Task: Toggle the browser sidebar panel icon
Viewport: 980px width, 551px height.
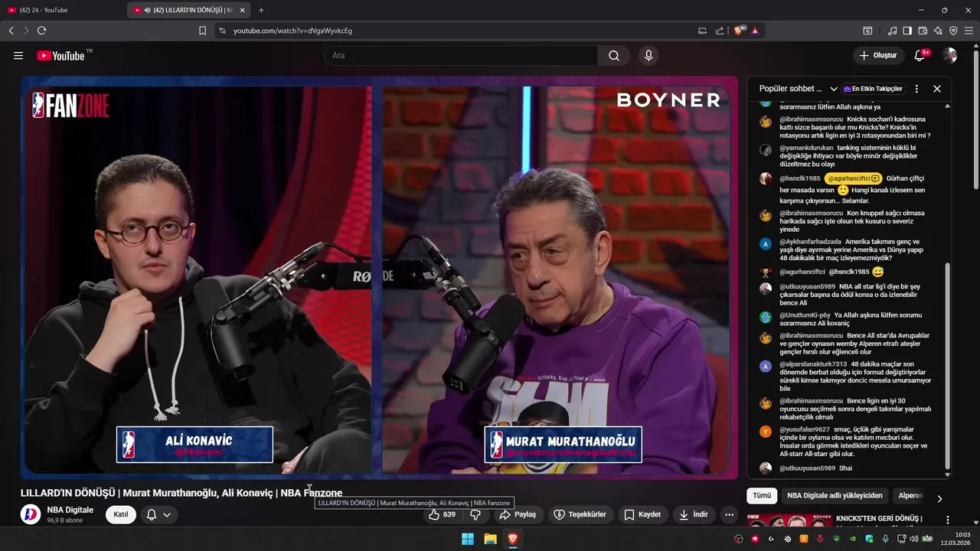Action: [907, 31]
